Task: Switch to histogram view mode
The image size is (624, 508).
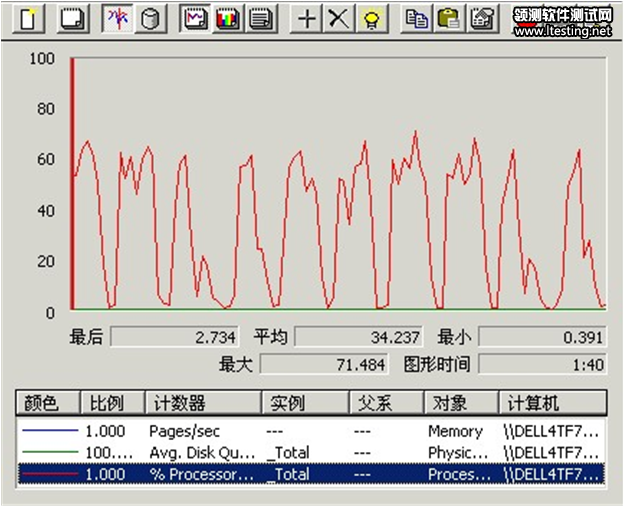Action: (228, 19)
